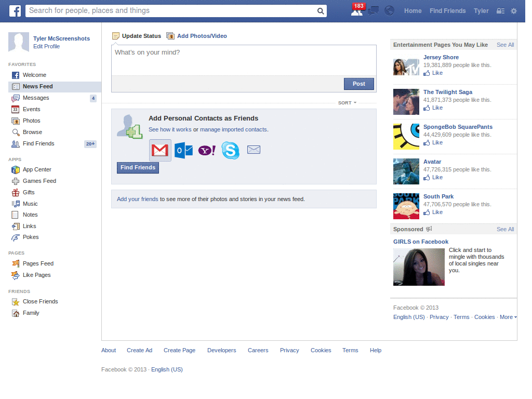Click the Events calendar icon

click(x=15, y=109)
